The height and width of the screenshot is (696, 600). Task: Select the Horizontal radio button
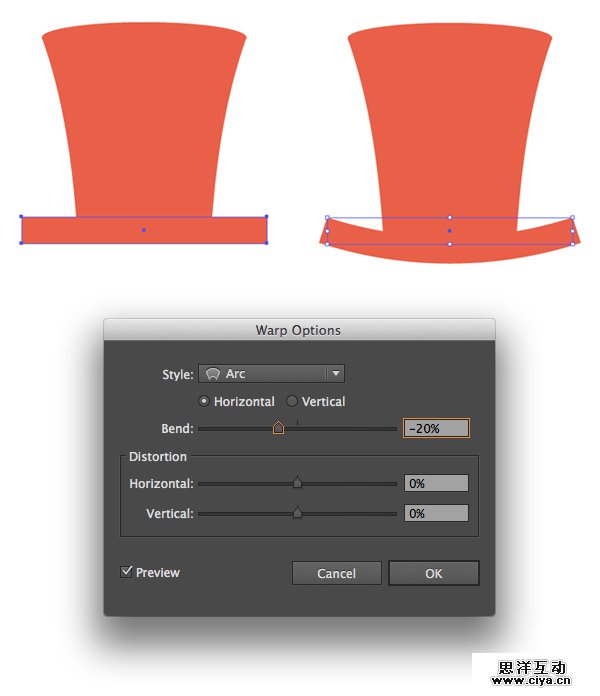click(205, 401)
